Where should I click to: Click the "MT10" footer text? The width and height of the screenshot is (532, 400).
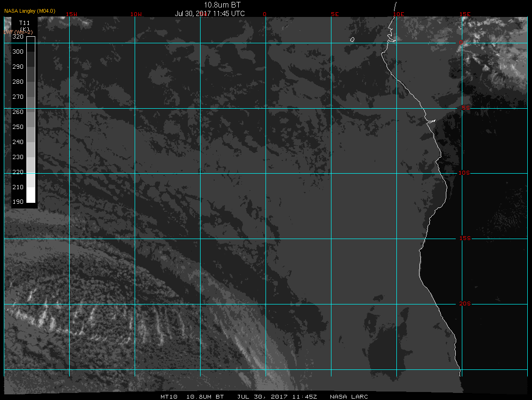(x=169, y=397)
